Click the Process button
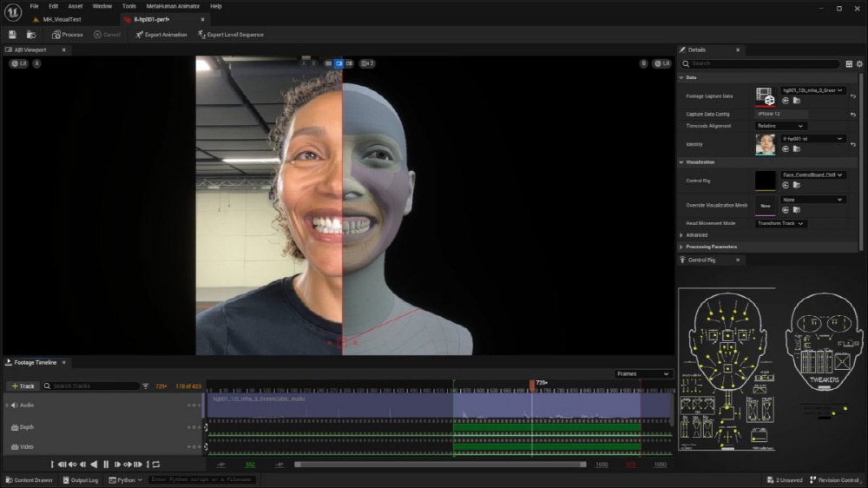The image size is (868, 488). coord(68,35)
